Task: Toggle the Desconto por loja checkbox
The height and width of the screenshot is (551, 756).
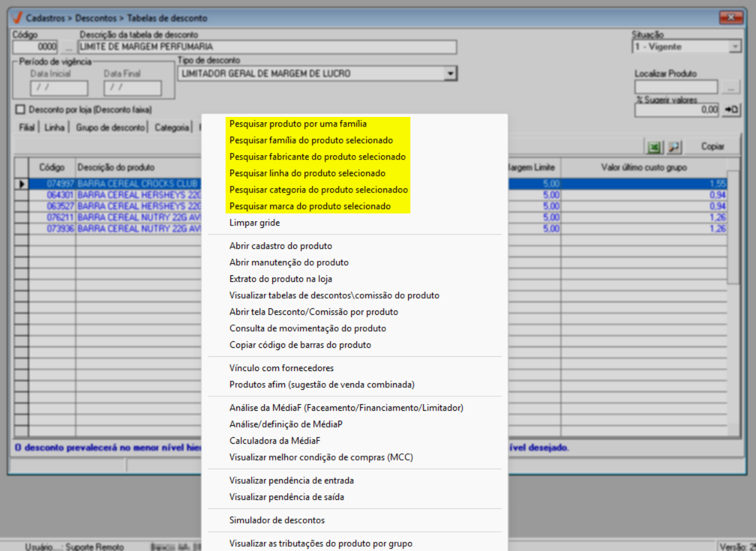Action: coord(21,110)
